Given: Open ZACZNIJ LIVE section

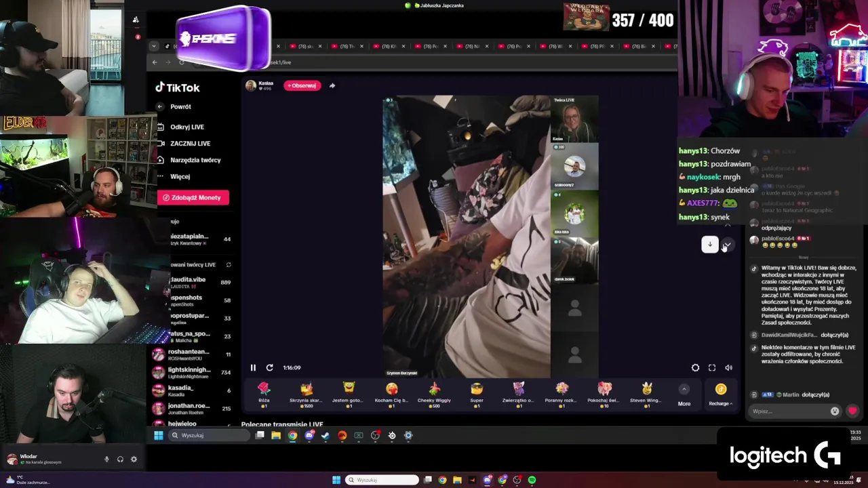Looking at the screenshot, I should point(184,144).
